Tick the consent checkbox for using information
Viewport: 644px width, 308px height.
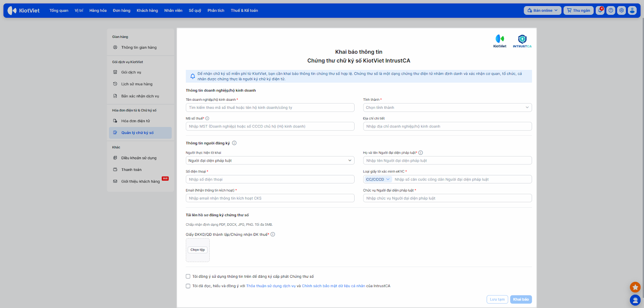(x=188, y=277)
